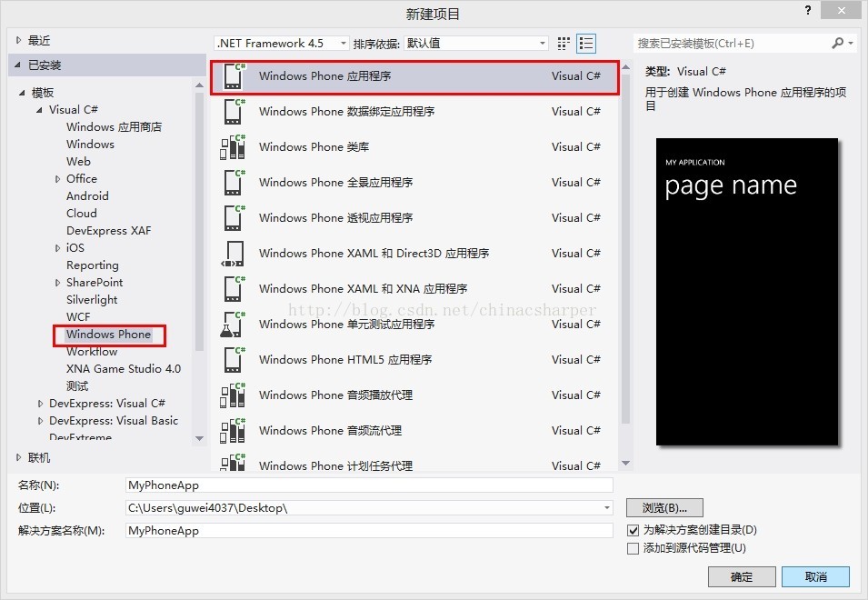Select Windows Phone 计划任务代理 template
This screenshot has width=868, height=600.
pos(414,464)
